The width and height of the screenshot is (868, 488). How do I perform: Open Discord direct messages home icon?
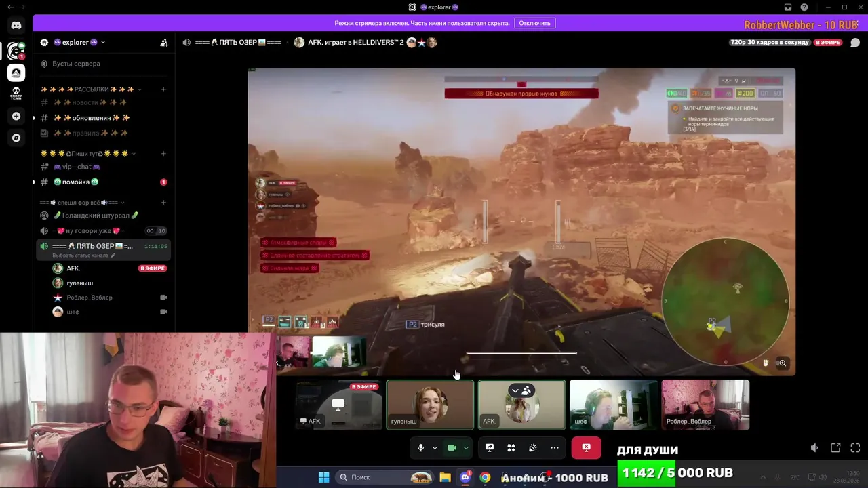coord(16,25)
